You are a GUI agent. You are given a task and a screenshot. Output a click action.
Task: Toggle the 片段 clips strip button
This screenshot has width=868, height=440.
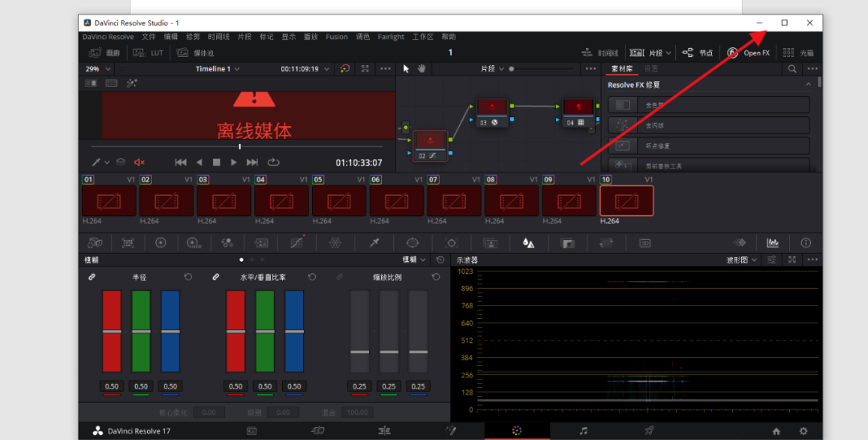click(646, 53)
